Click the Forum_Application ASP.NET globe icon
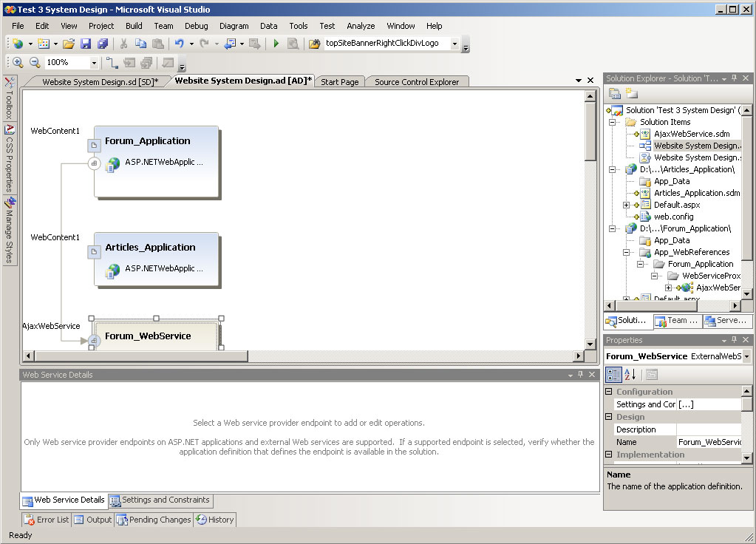This screenshot has width=756, height=544. coord(113,164)
